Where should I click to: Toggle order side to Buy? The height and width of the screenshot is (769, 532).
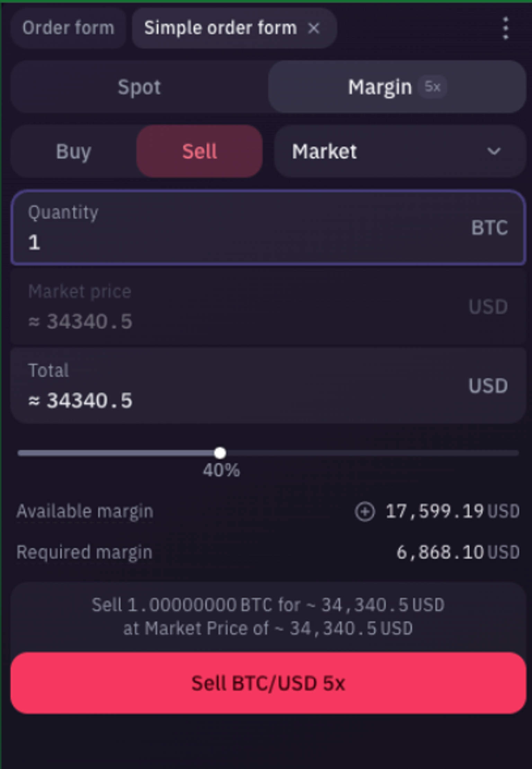73,151
